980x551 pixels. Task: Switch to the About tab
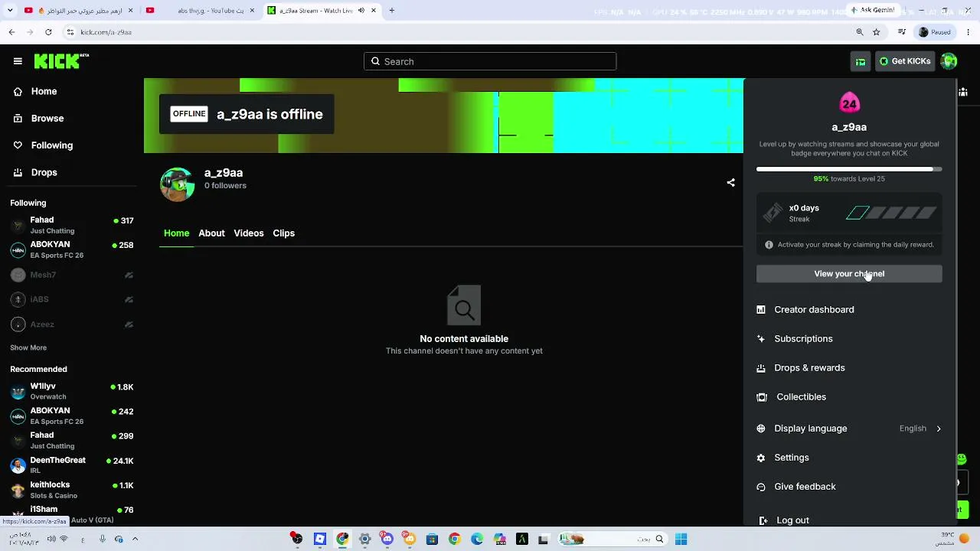211,233
